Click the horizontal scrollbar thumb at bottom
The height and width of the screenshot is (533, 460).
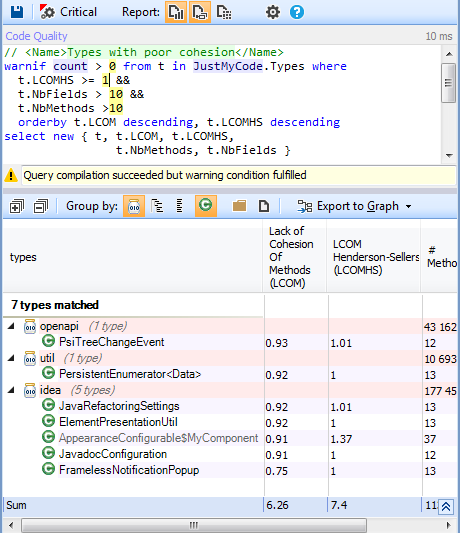(194, 525)
